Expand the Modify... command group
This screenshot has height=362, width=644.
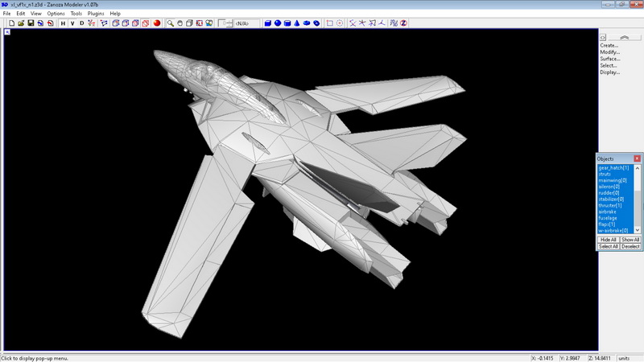(x=610, y=52)
